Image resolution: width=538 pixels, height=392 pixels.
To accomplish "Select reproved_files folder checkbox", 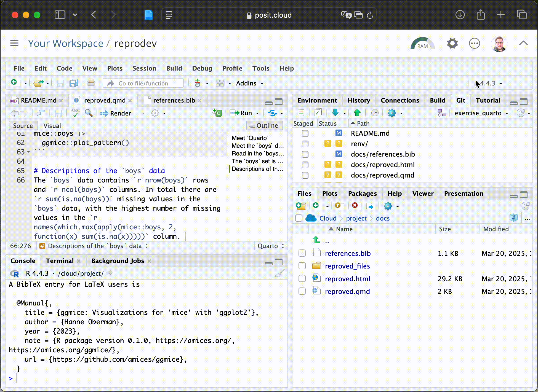I will coord(302,266).
